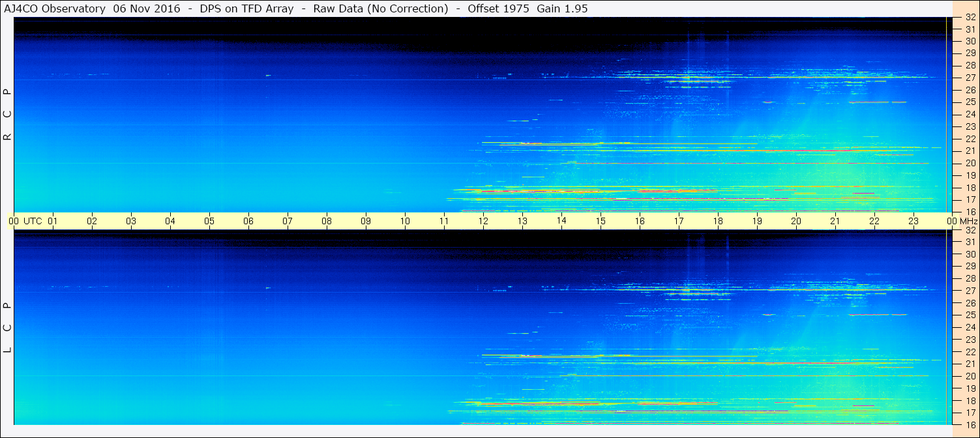
Task: Select hour 23 on the time axis
Action: pos(913,221)
